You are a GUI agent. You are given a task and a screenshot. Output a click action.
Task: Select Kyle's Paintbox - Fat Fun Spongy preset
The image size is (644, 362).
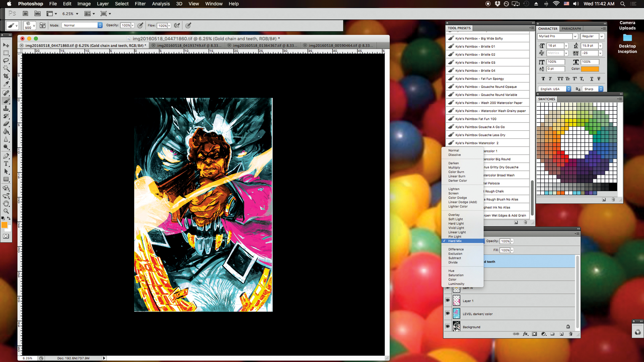(x=488, y=79)
